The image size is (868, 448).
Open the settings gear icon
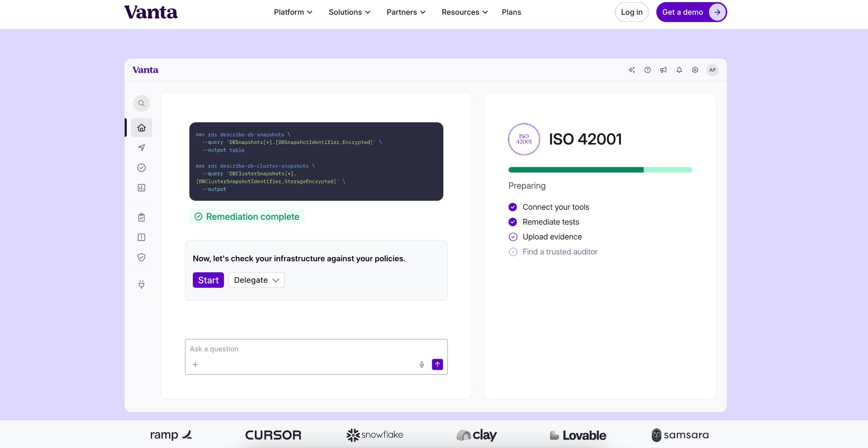tap(695, 70)
